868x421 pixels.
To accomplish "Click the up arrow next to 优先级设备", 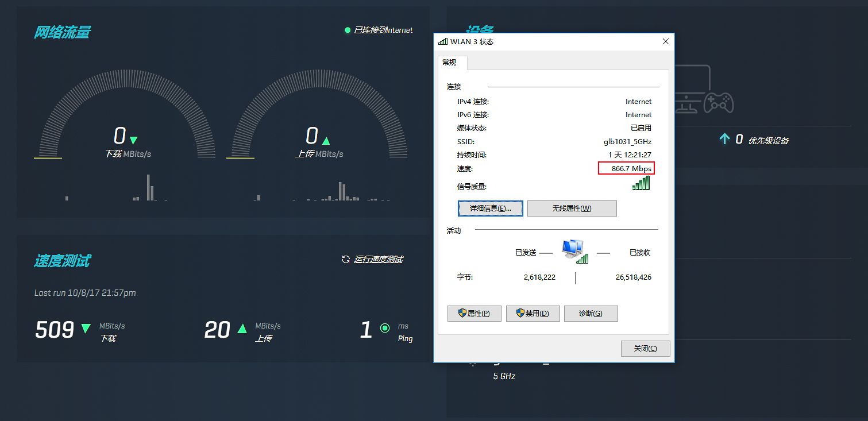I will pyautogui.click(x=724, y=139).
